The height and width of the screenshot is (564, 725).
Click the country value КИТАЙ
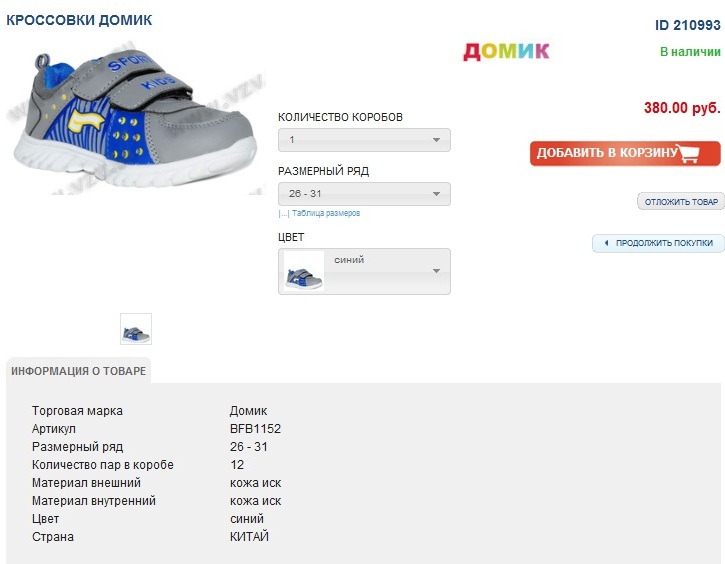[249, 537]
